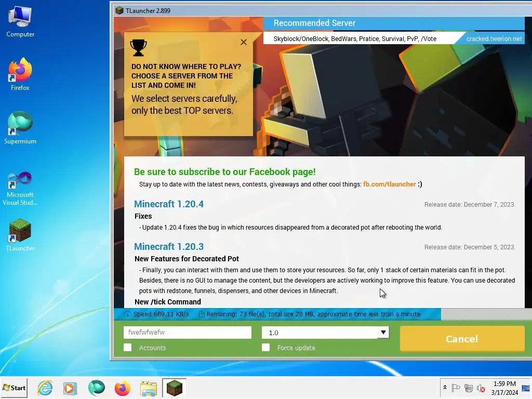Image resolution: width=532 pixels, height=399 pixels.
Task: Click the 'Force update' label
Action: pos(296,348)
